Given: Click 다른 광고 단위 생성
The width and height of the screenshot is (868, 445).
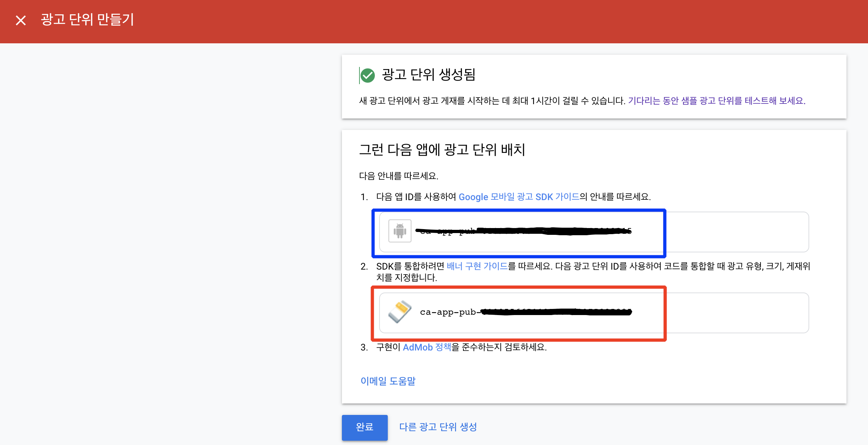Looking at the screenshot, I should click(438, 427).
